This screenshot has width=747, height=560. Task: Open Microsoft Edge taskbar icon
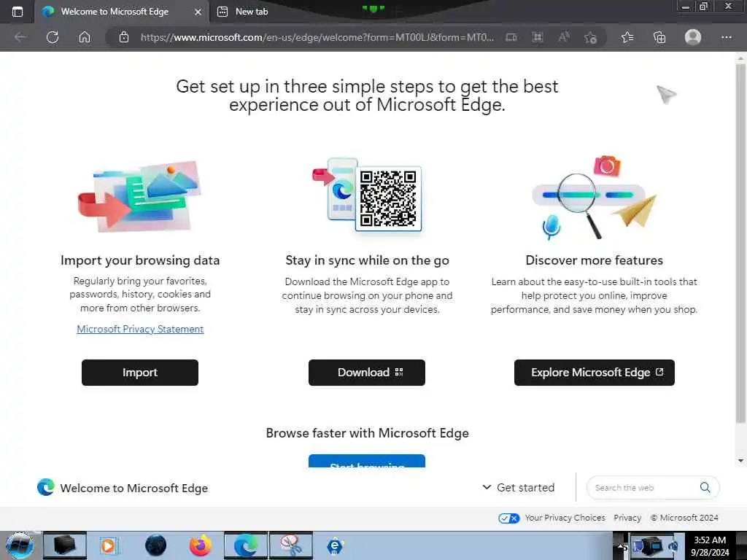pyautogui.click(x=246, y=545)
